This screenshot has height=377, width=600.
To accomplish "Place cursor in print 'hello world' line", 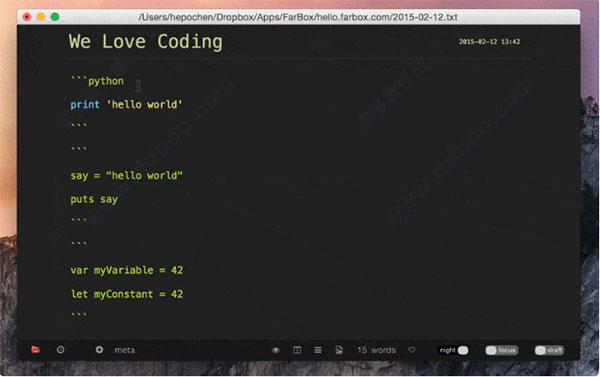I will (x=126, y=104).
